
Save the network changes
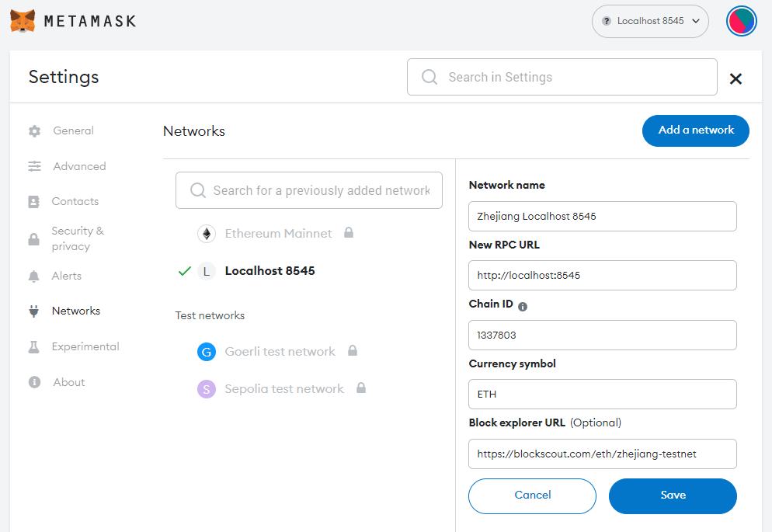(x=672, y=495)
